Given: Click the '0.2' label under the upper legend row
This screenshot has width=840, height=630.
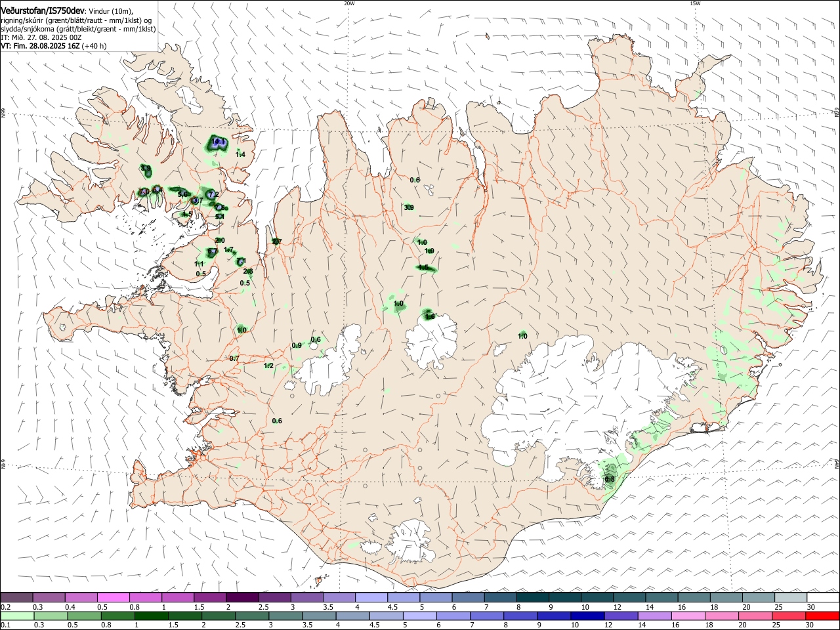Looking at the screenshot, I should (6, 607).
